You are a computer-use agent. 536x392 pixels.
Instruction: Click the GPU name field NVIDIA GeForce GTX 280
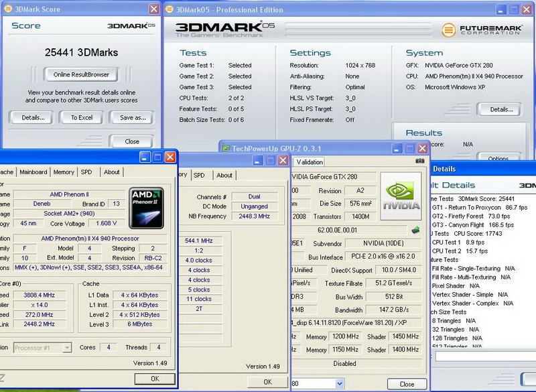pos(333,177)
